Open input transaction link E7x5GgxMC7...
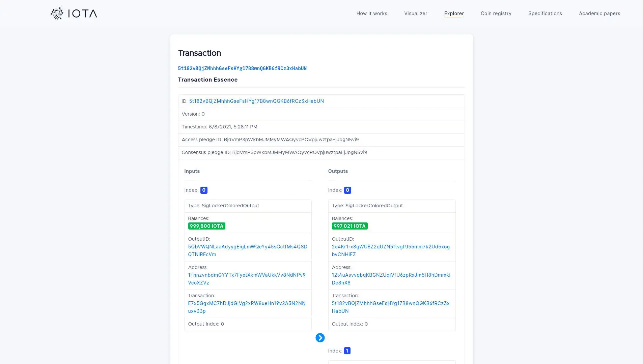 tap(247, 307)
